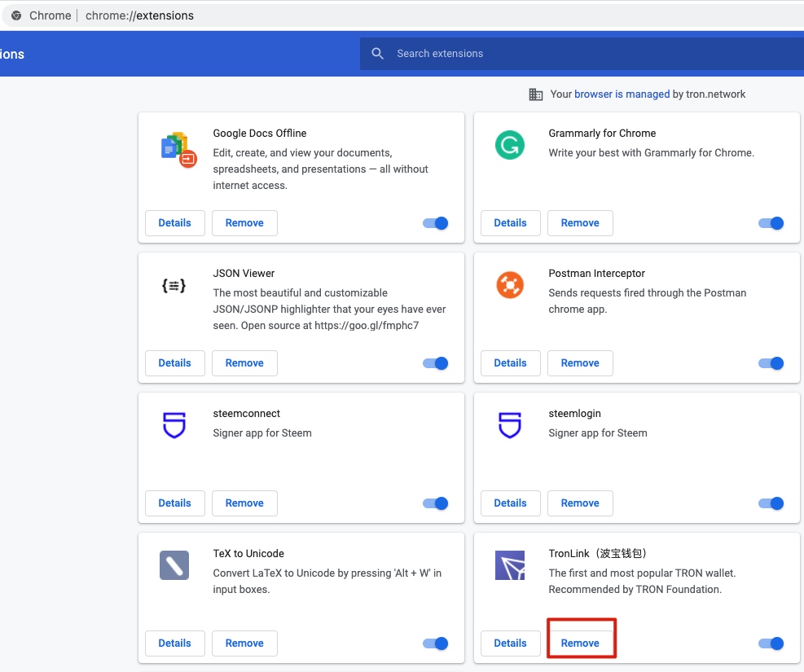Turn off the JSON Viewer toggle
This screenshot has height=672, width=804.
point(435,363)
